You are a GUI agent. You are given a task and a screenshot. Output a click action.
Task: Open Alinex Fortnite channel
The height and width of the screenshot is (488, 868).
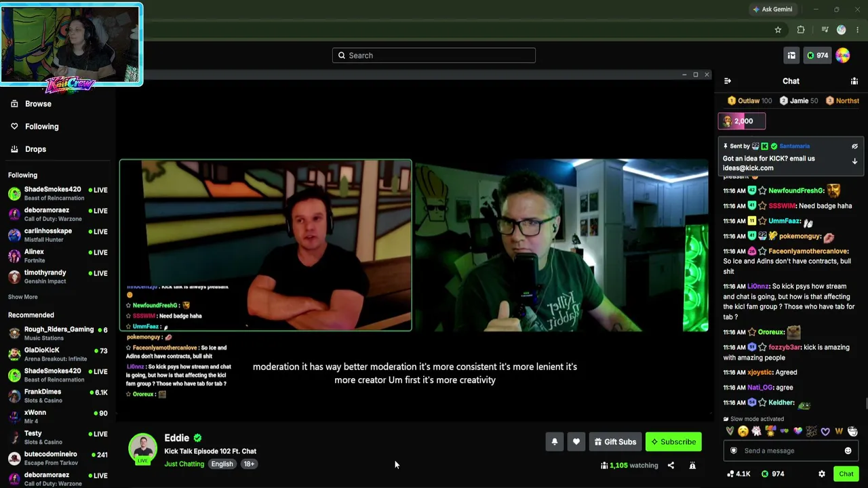[58, 256]
